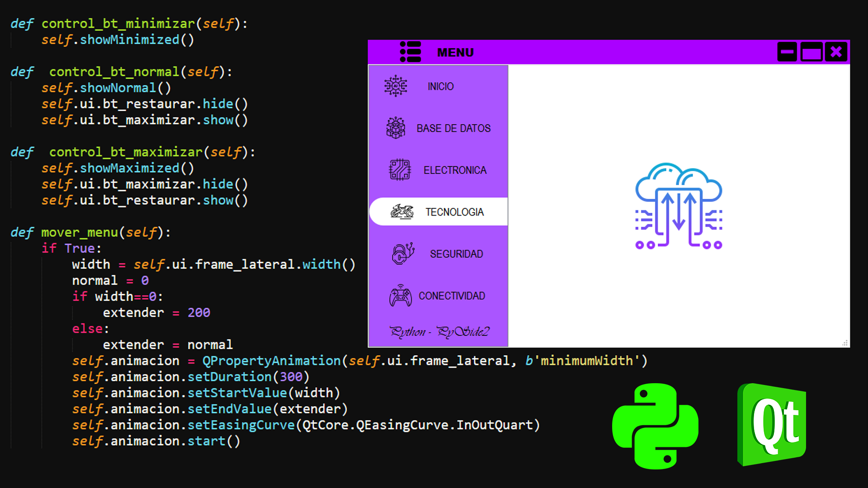Click the SEGURIDAD padlock icon
Viewport: 868px width, 488px height.
pos(403,253)
